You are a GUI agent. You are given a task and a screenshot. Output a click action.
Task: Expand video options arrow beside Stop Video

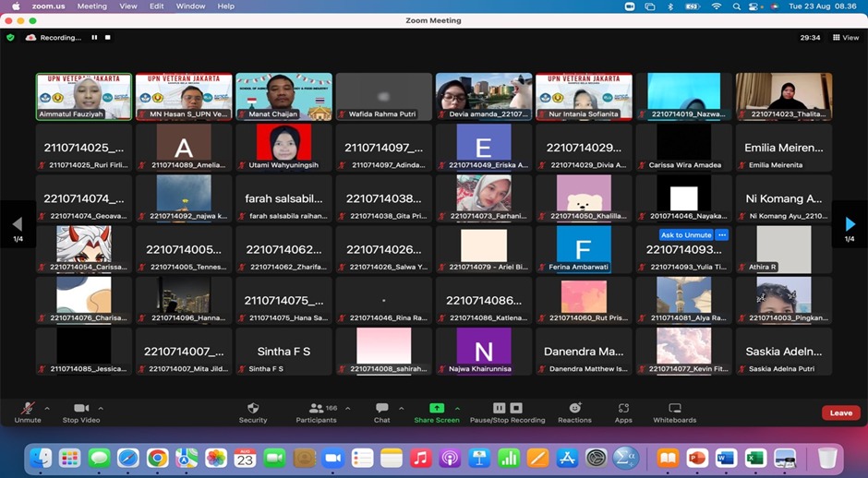pos(101,408)
